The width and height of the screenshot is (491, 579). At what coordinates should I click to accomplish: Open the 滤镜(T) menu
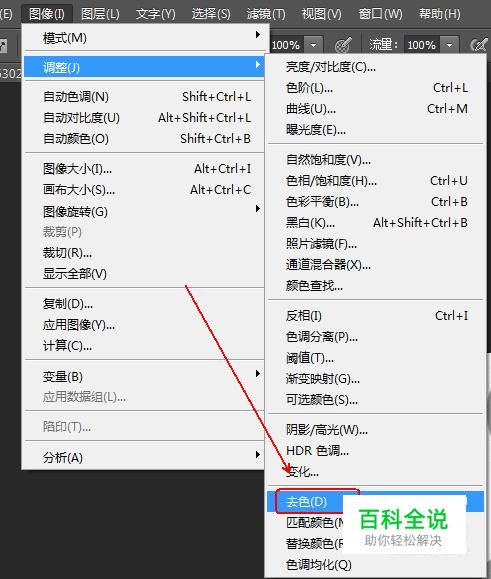click(266, 14)
